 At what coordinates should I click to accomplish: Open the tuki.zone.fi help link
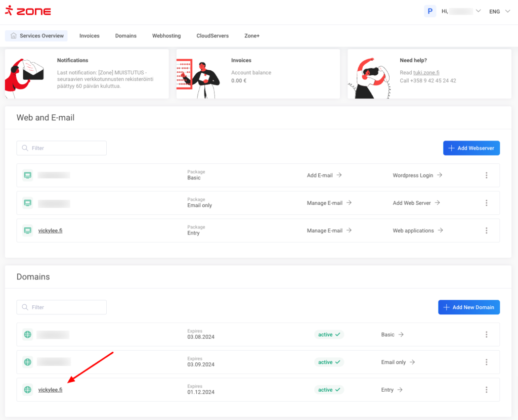(426, 73)
